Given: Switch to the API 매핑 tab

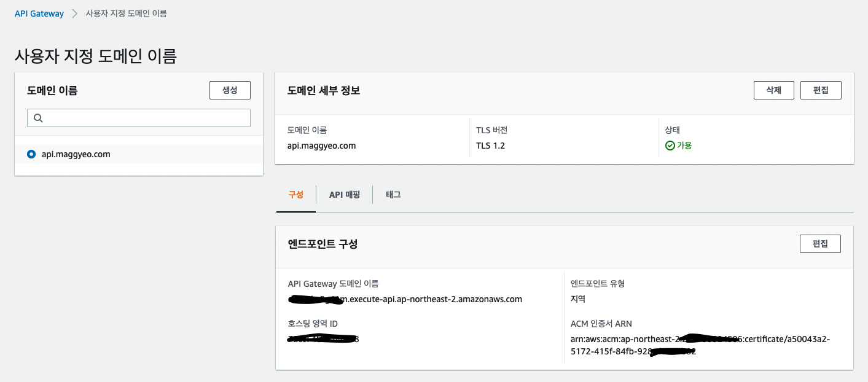Looking at the screenshot, I should tap(344, 195).
